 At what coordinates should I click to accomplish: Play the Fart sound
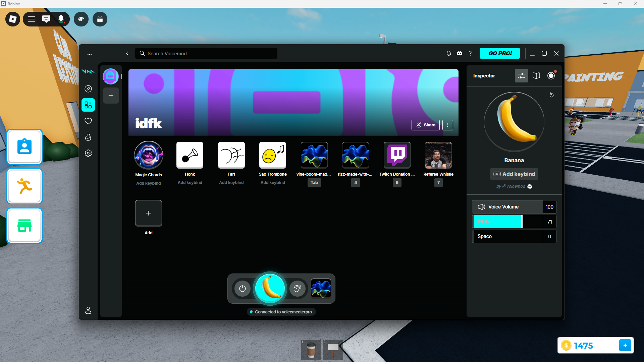pos(231,155)
